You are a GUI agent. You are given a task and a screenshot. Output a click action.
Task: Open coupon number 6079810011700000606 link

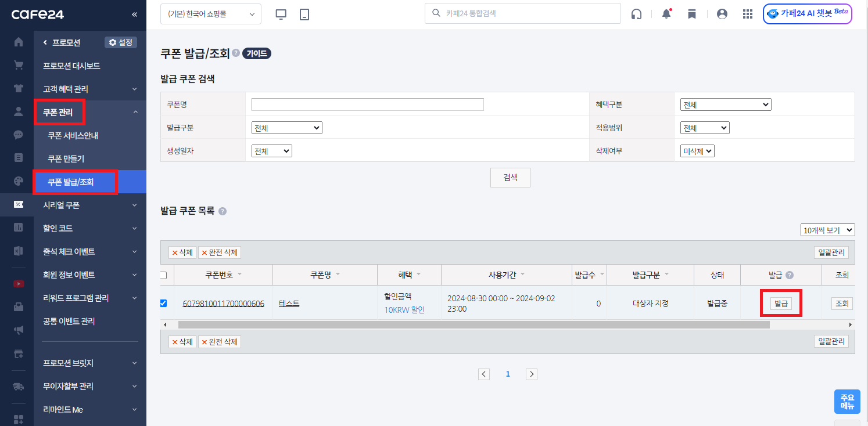coord(223,303)
